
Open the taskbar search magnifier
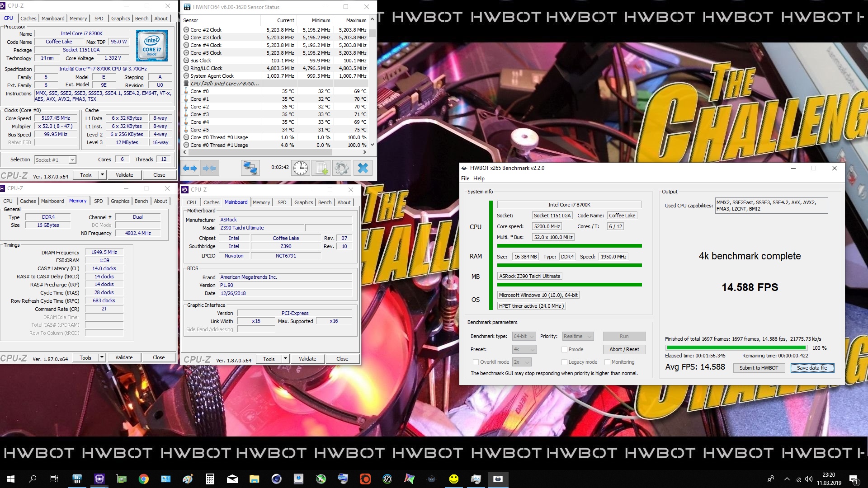[33, 479]
